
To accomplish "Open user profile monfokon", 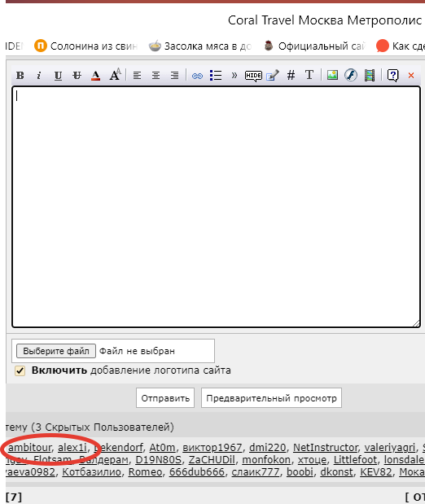I will point(266,460).
